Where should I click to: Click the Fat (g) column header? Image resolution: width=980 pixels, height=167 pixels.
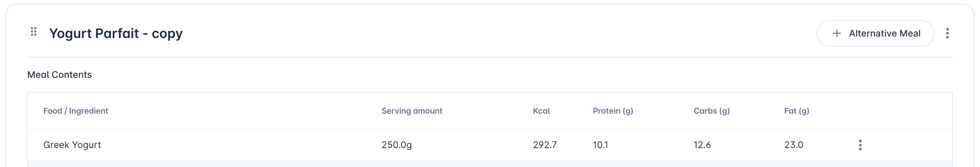(x=796, y=111)
